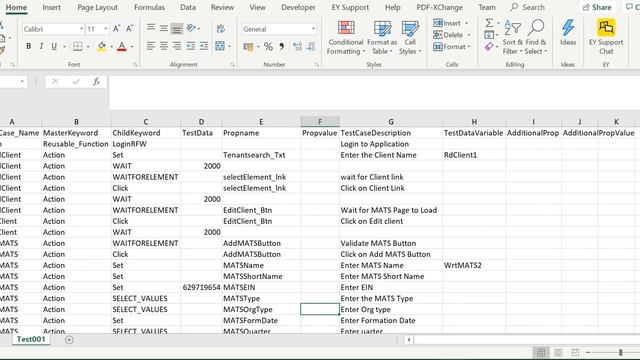
Task: Align text left
Action: tap(151, 46)
